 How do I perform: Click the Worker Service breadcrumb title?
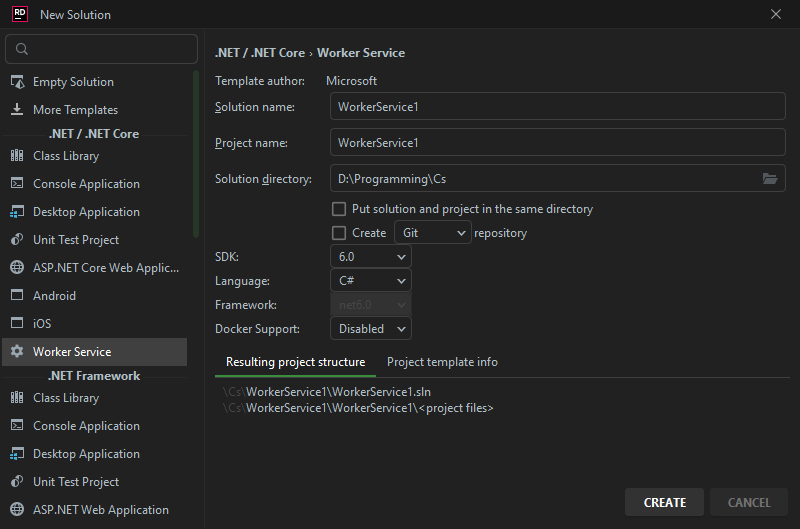tap(361, 53)
